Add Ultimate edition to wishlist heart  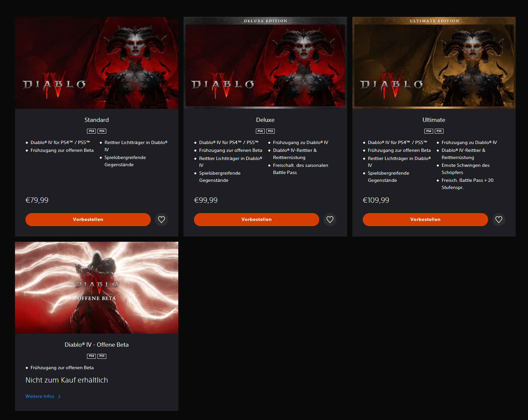(x=499, y=220)
